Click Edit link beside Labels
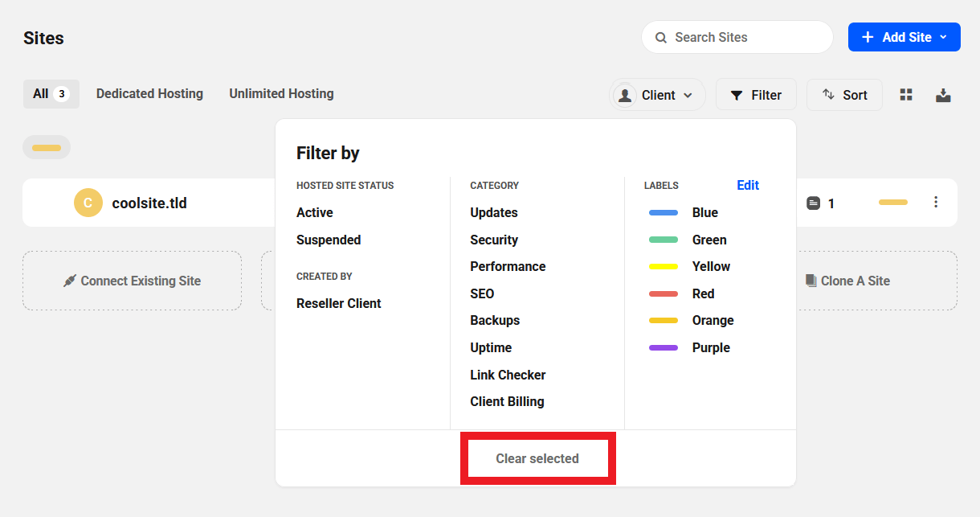 click(748, 185)
